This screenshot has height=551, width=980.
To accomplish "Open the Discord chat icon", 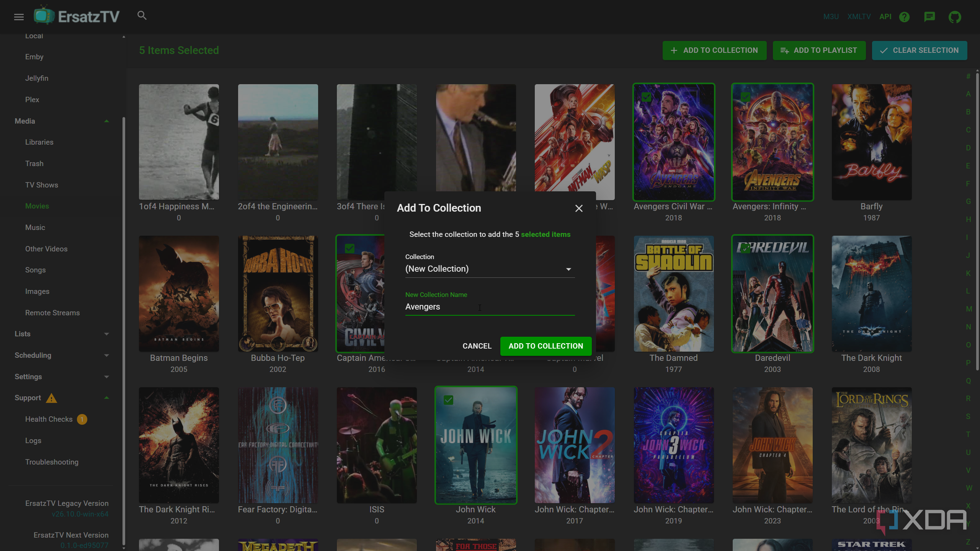I will point(929,17).
